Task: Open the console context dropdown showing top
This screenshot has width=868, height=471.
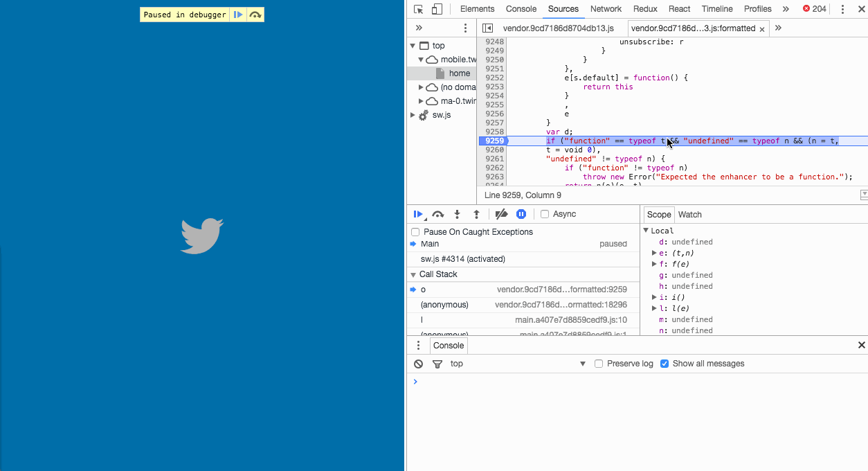Action: click(x=518, y=364)
